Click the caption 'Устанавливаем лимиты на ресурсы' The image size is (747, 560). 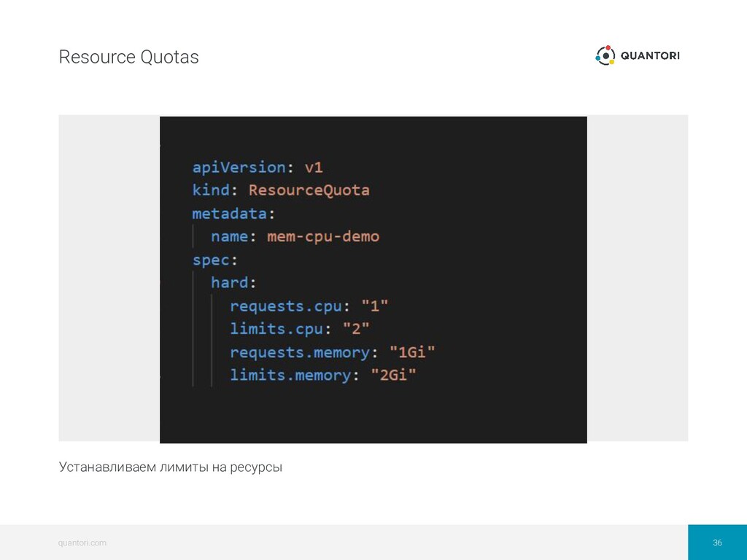click(171, 467)
